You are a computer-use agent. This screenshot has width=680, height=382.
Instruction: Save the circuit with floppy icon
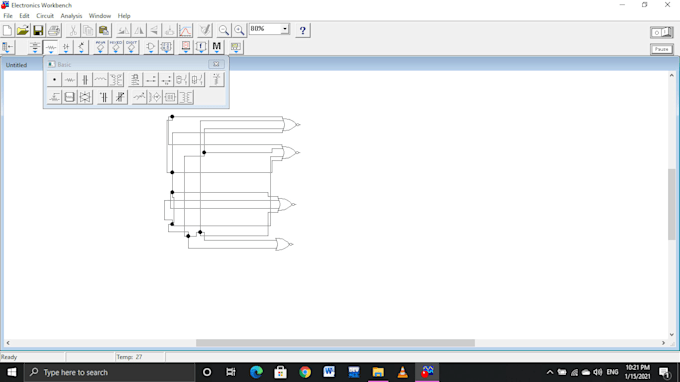[x=38, y=30]
